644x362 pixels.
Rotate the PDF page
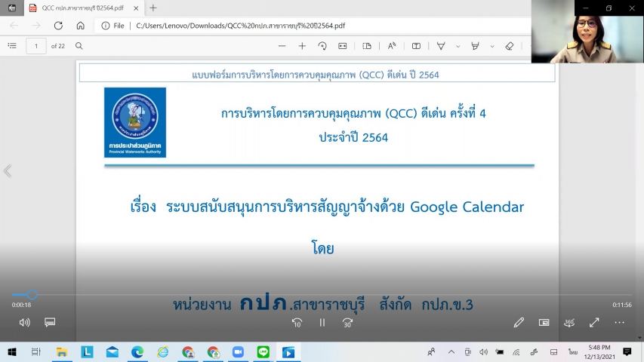click(x=322, y=46)
